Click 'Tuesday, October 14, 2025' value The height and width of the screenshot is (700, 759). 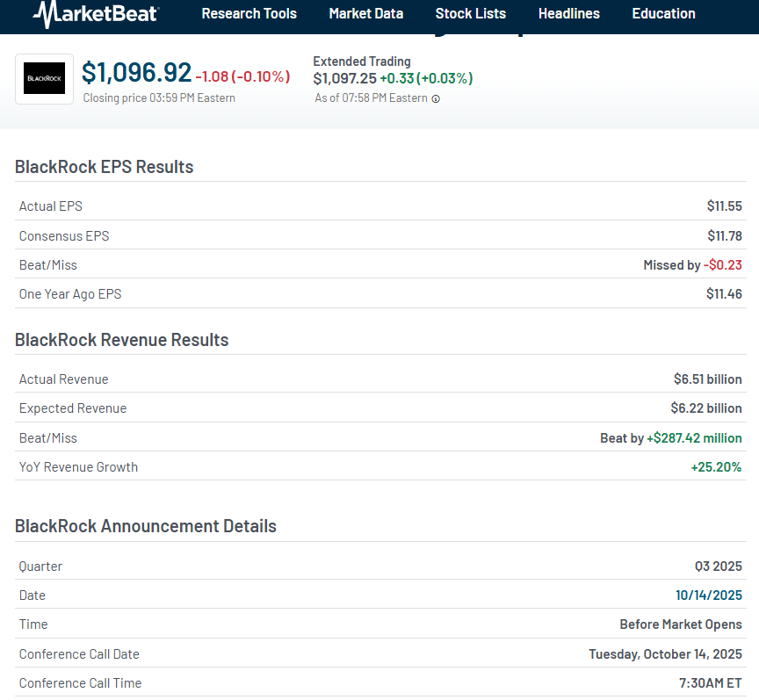(665, 654)
